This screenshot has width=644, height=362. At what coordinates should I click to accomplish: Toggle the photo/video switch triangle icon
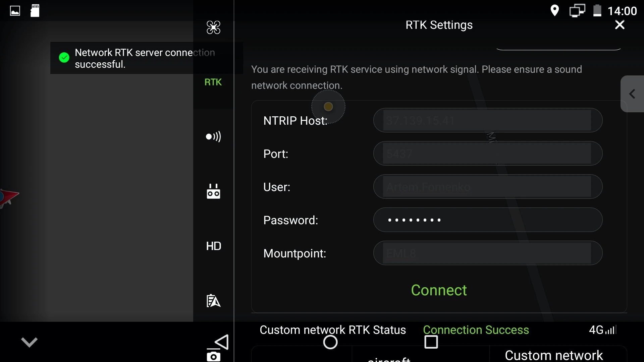point(221,342)
